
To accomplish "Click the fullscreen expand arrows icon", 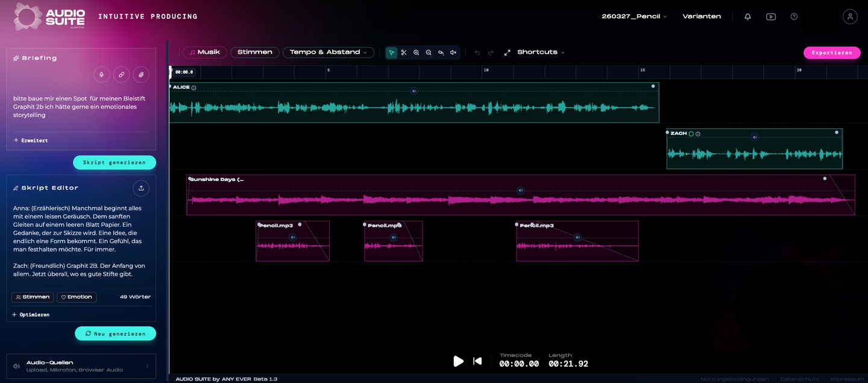I will pos(507,52).
